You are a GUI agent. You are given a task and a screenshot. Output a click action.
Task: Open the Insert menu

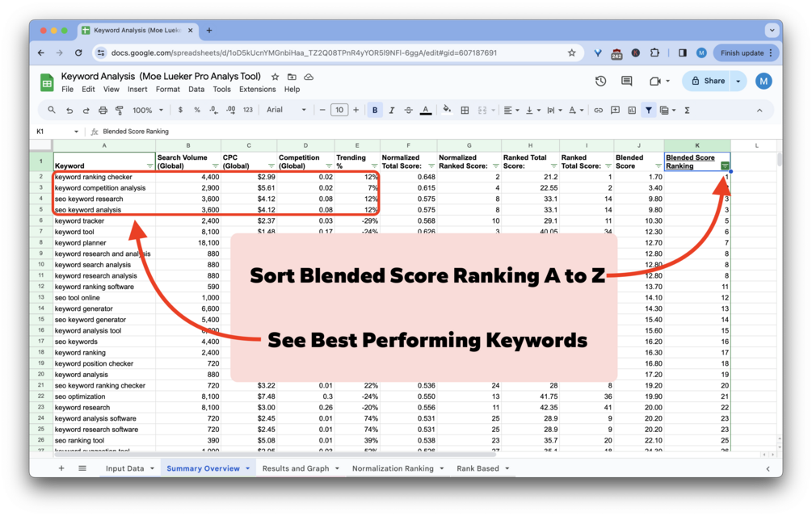coord(137,90)
